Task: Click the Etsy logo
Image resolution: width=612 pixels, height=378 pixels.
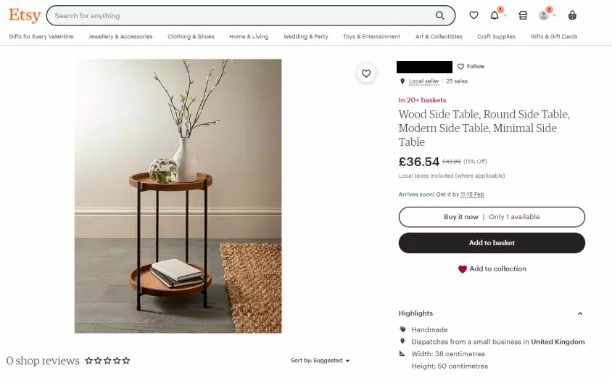Action: pos(25,15)
